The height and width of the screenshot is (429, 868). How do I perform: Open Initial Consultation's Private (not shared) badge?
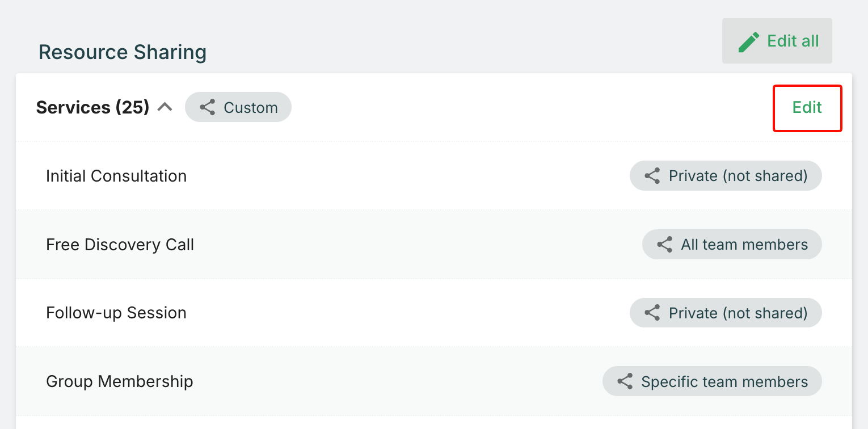(x=738, y=176)
